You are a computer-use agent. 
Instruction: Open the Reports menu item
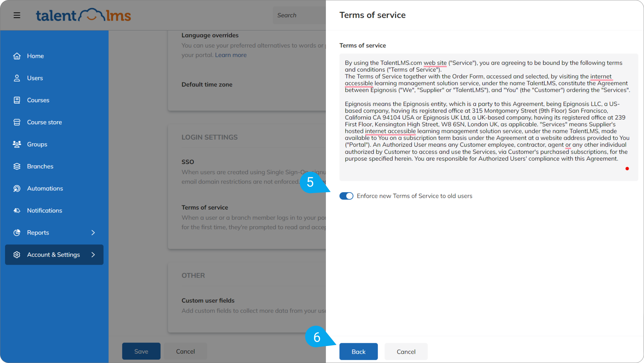[38, 233]
